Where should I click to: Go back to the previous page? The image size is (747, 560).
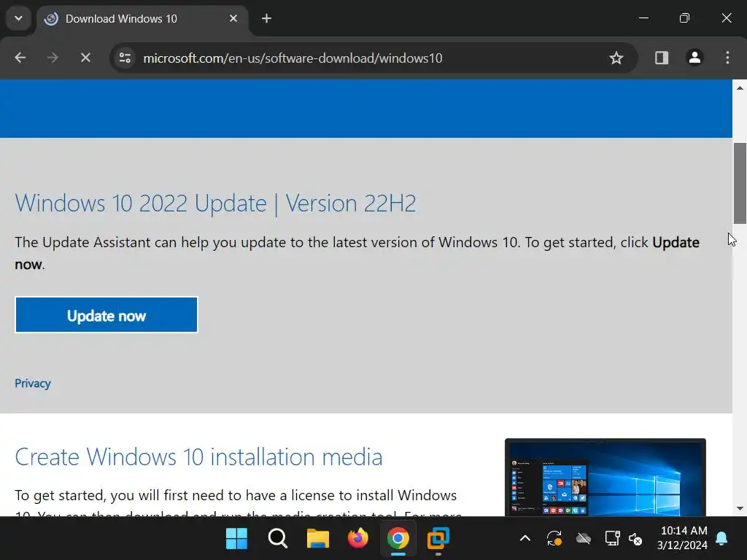(20, 58)
